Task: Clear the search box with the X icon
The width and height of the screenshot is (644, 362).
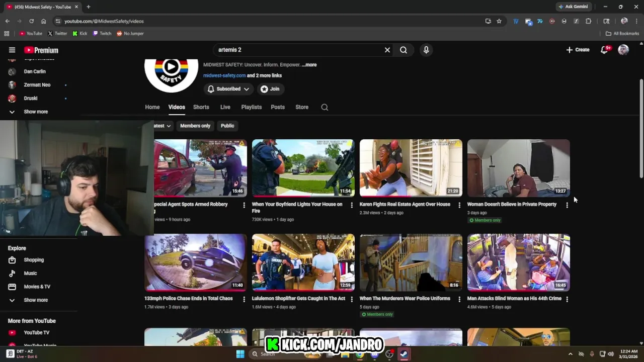Action: (387, 50)
